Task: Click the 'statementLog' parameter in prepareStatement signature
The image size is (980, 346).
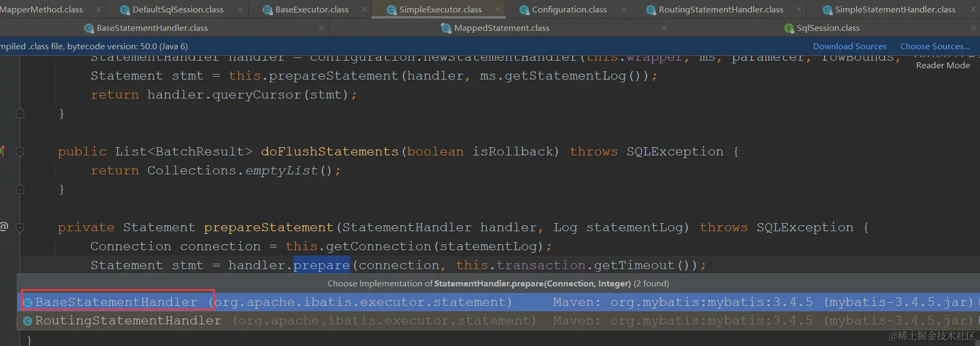Action: pos(634,227)
